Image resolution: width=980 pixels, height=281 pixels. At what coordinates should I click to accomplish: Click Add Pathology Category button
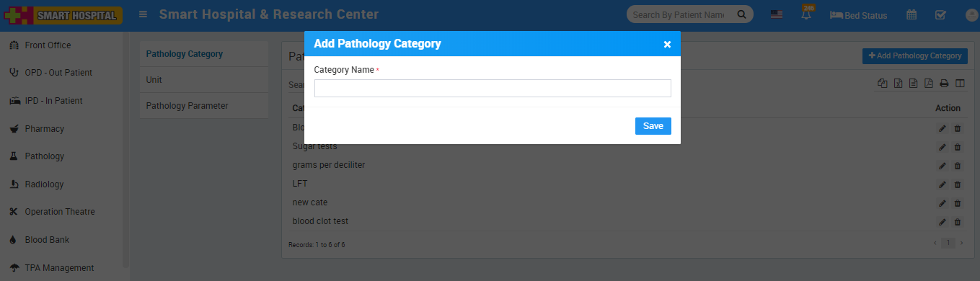(x=915, y=55)
